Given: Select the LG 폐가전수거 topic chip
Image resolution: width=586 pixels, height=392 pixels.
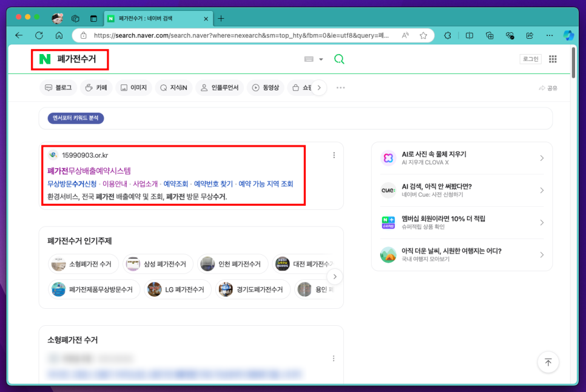Looking at the screenshot, I should click(178, 289).
